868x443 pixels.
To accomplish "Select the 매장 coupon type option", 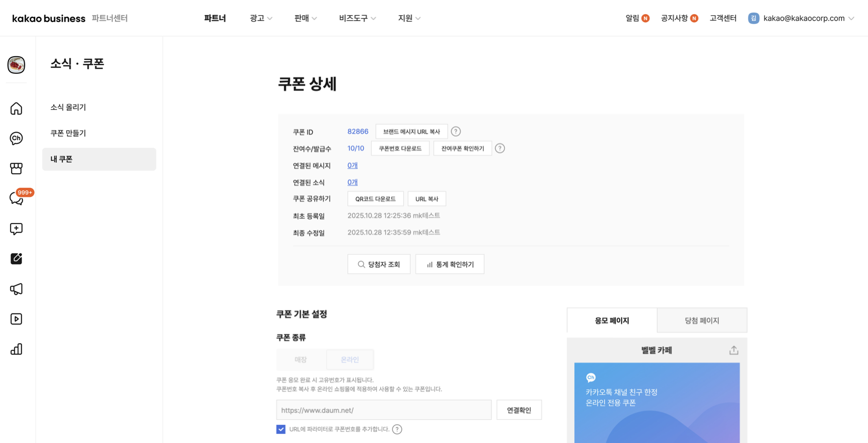I will coord(300,360).
